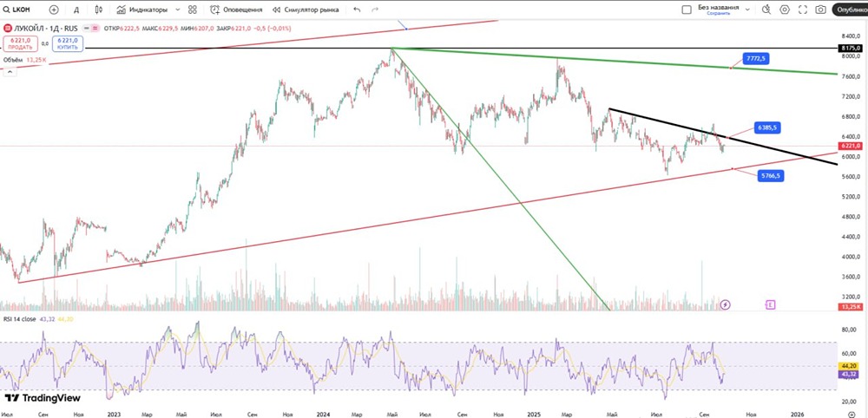Click the ЗАКР 6221,0 close value
The width and height of the screenshot is (868, 418).
(x=234, y=28)
